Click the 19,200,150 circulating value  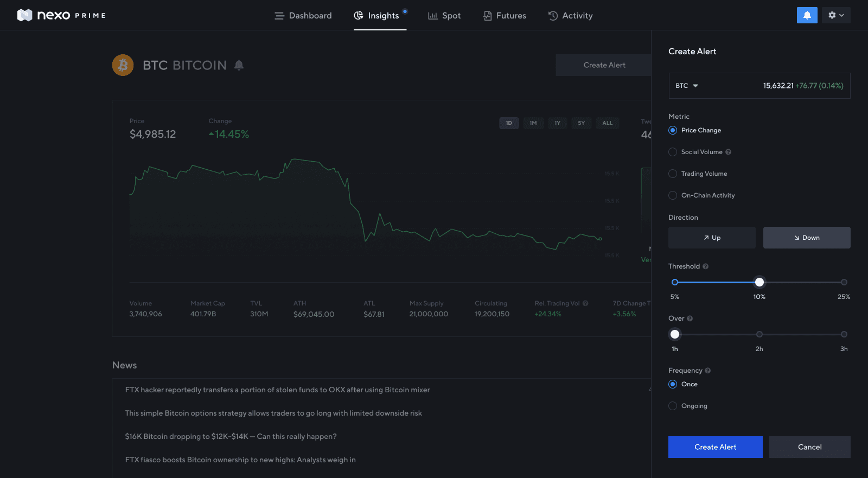492,314
